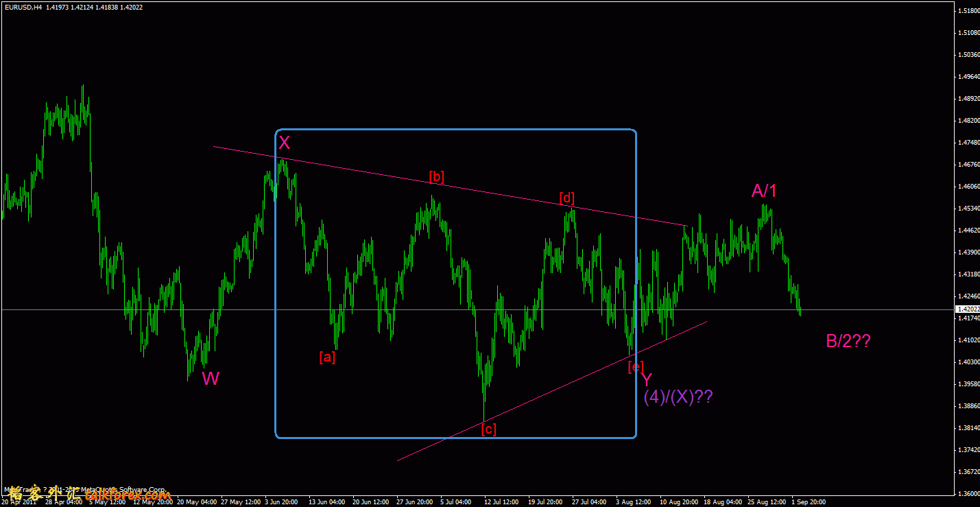The height and width of the screenshot is (507, 980).
Task: Select the pink "X" wave label
Action: coord(285,143)
